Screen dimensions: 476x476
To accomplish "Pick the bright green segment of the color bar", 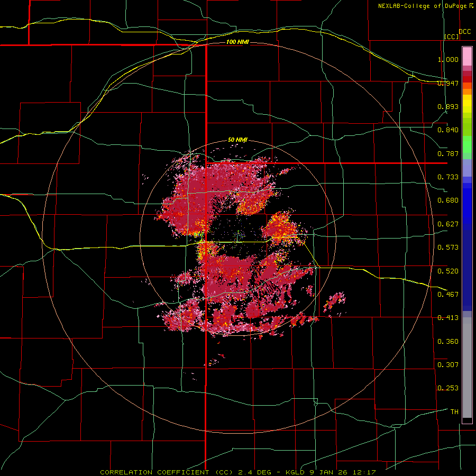I will 467,144.
